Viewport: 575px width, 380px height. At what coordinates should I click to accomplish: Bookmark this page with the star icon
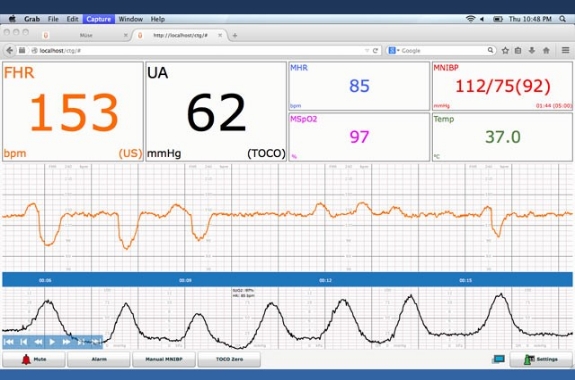pyautogui.click(x=505, y=51)
